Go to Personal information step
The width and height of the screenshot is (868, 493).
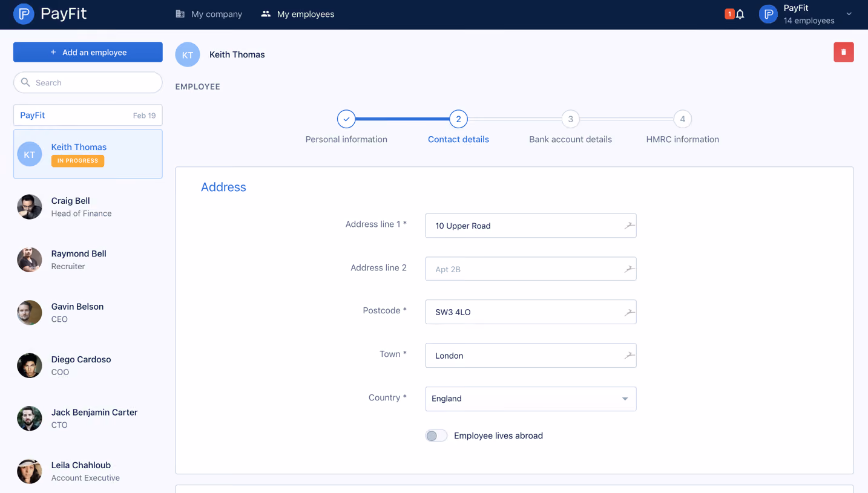[x=346, y=128]
